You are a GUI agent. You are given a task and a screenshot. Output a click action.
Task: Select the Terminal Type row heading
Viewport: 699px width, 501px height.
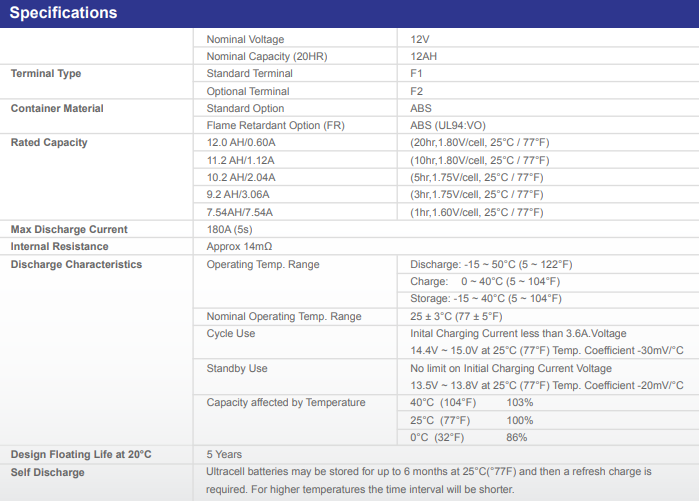coord(46,74)
